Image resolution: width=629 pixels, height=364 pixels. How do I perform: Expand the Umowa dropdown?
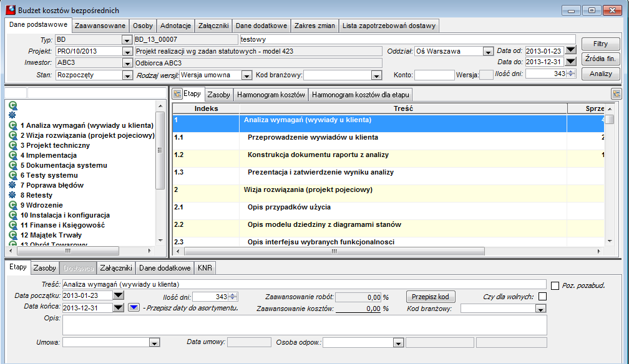pos(155,343)
